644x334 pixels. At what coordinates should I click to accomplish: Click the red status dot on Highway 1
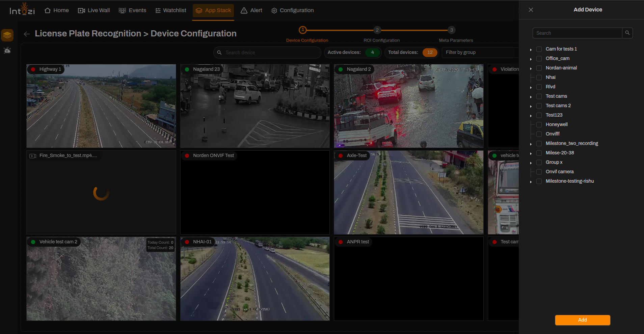pos(33,69)
